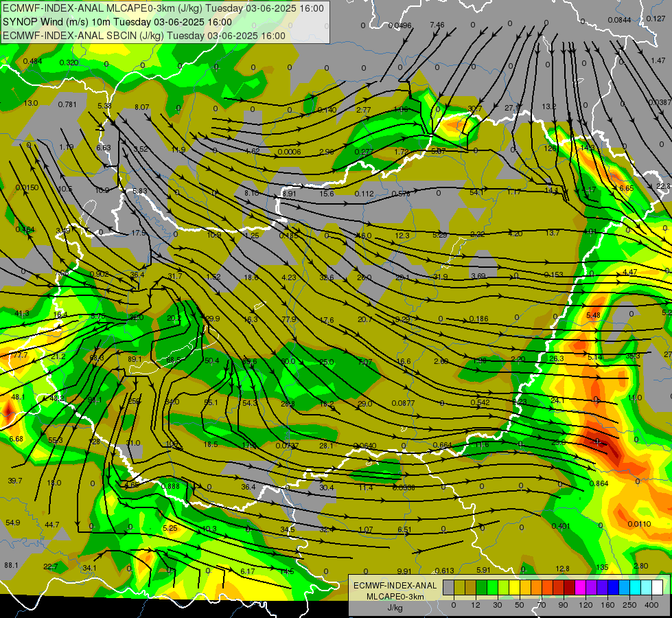This screenshot has height=618, width=672.
Task: Click the map value 0.0640
Action: 364,446
